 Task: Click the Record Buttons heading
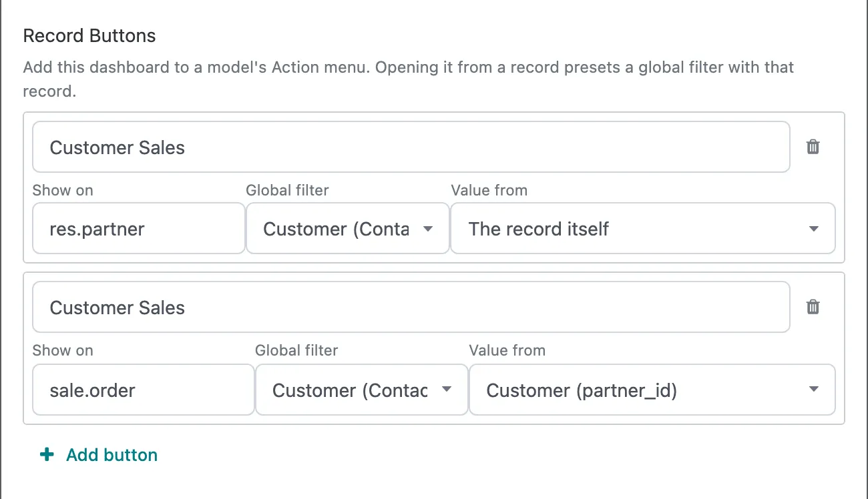(89, 36)
